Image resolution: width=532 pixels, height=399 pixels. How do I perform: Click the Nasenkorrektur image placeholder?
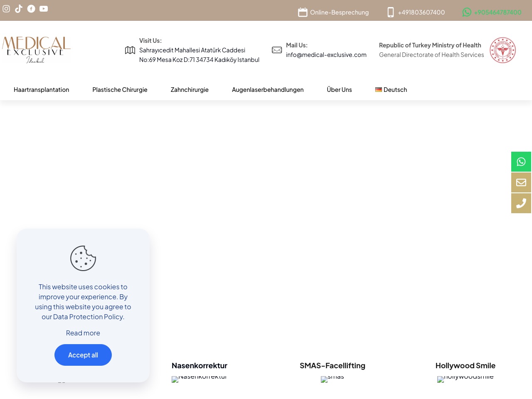[x=199, y=379]
